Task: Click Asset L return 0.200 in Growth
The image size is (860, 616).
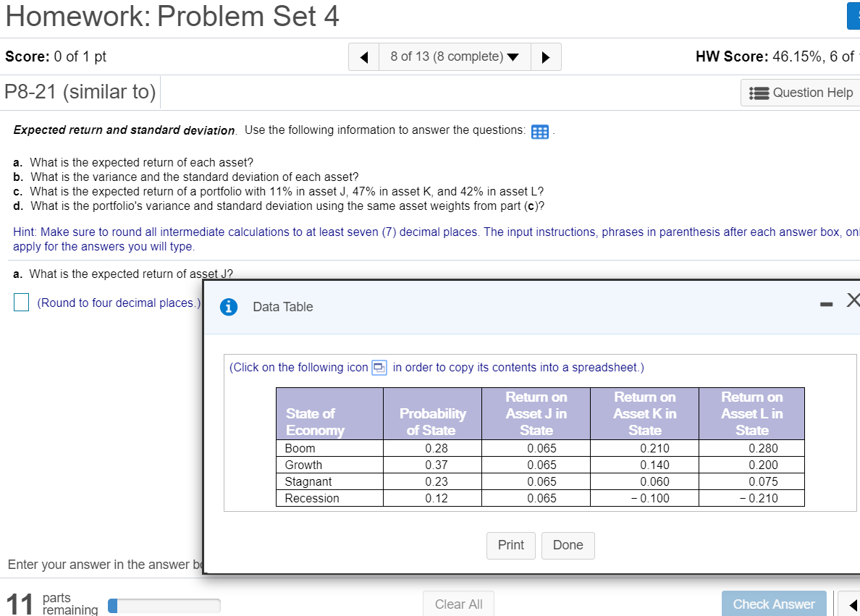Action: point(763,465)
